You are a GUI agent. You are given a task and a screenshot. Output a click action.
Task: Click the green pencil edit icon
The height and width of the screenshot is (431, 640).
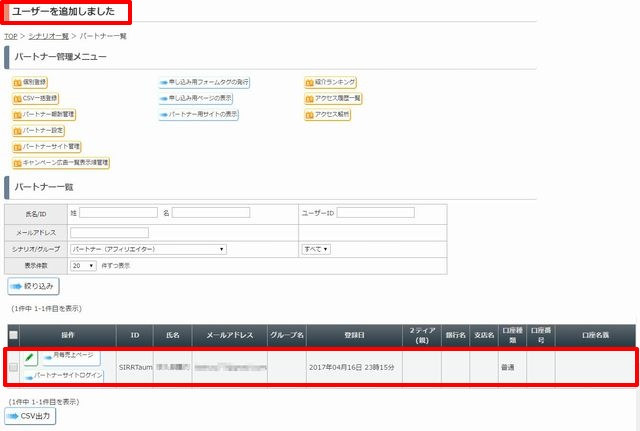(x=30, y=358)
